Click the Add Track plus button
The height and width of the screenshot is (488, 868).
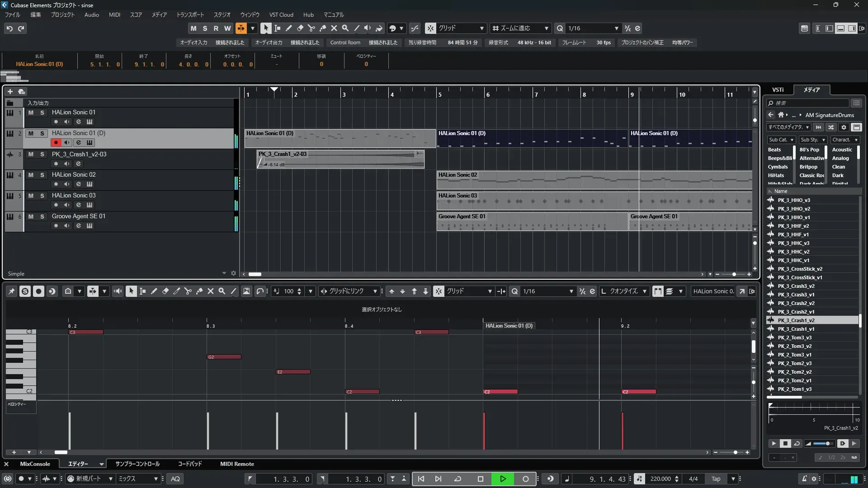coord(10,91)
